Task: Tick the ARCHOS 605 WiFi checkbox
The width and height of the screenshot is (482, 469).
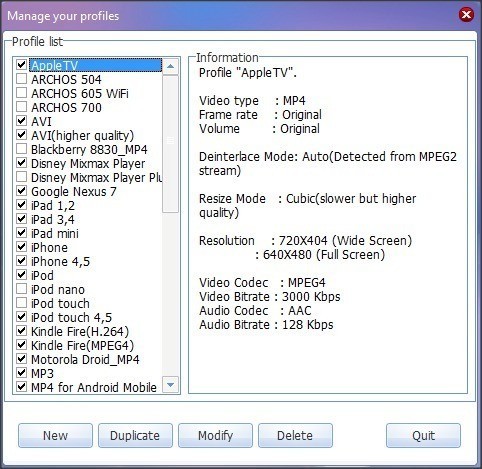Action: 22,93
